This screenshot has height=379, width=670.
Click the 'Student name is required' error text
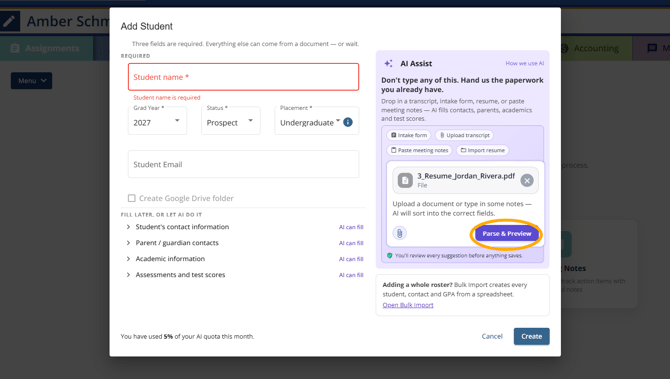point(167,97)
